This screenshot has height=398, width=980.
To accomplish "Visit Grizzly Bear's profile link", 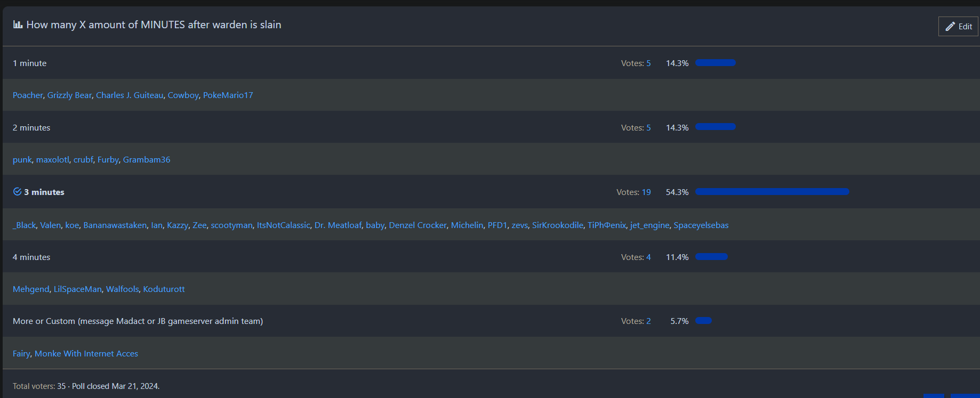I will tap(69, 95).
